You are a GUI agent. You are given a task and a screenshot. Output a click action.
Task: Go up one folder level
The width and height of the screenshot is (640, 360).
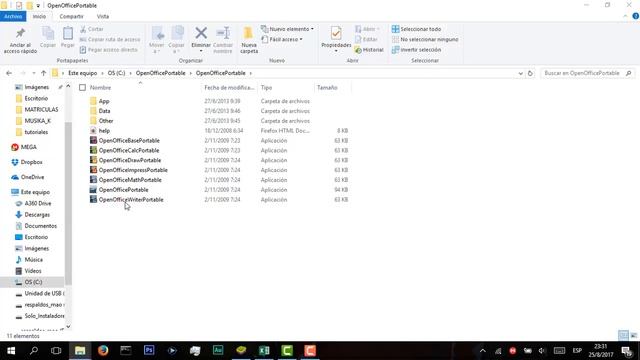point(44,73)
